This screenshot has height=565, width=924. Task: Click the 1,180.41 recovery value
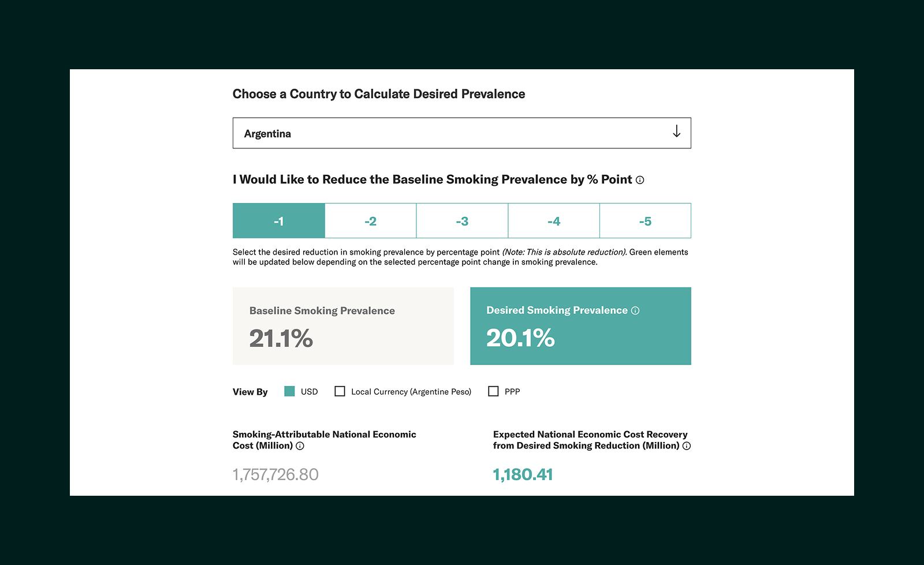(522, 474)
